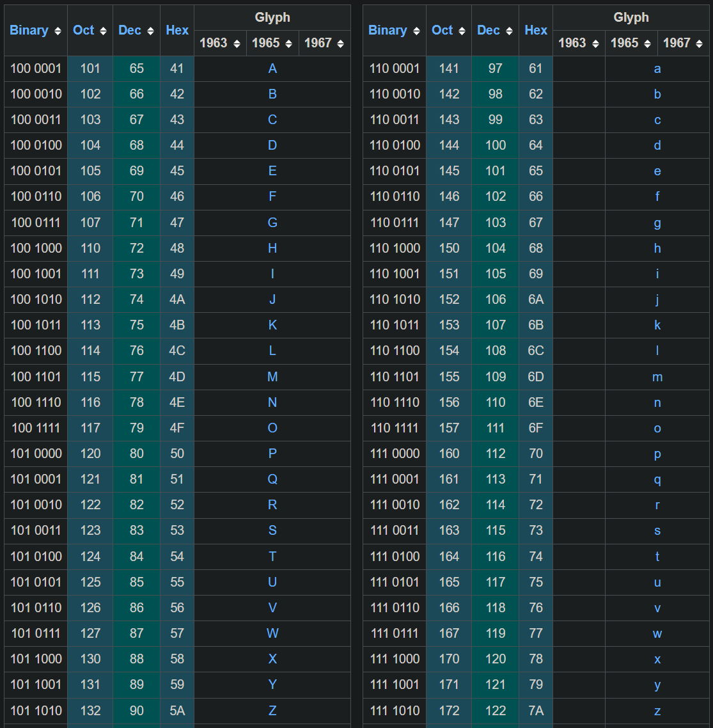Viewport: 713px width, 728px height.
Task: Open the uppercase H glyph link
Action: [x=272, y=248]
